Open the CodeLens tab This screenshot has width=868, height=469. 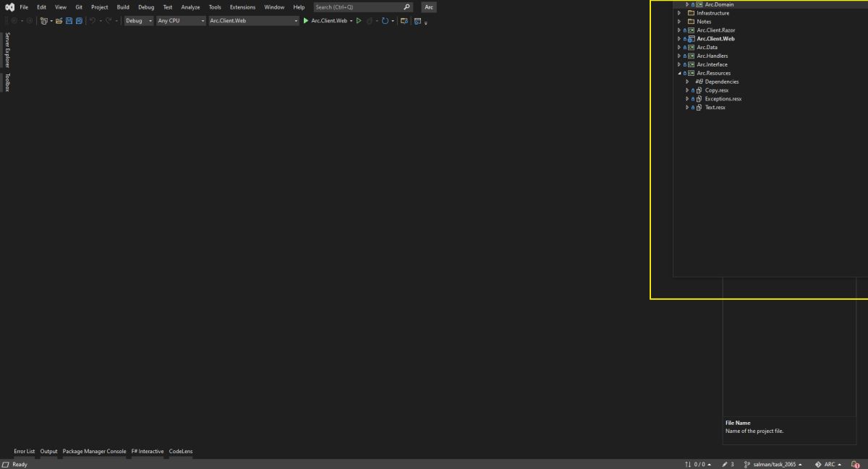pos(181,452)
